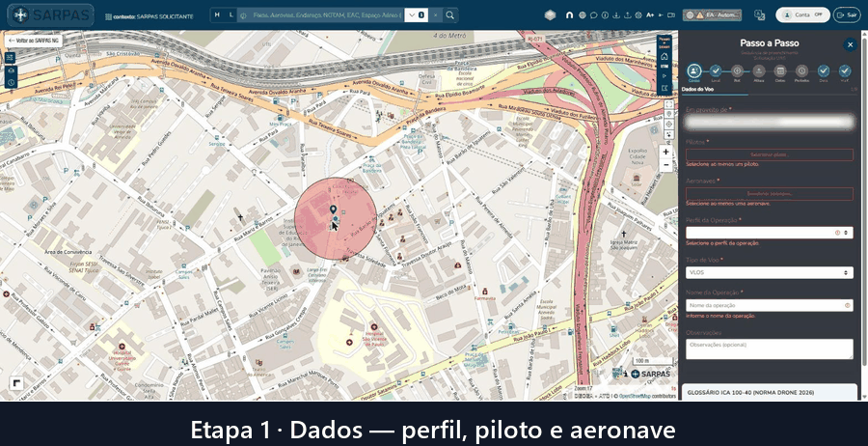The height and width of the screenshot is (446, 868).
Task: Open the Aeronaves selection dropdown
Action: [770, 194]
